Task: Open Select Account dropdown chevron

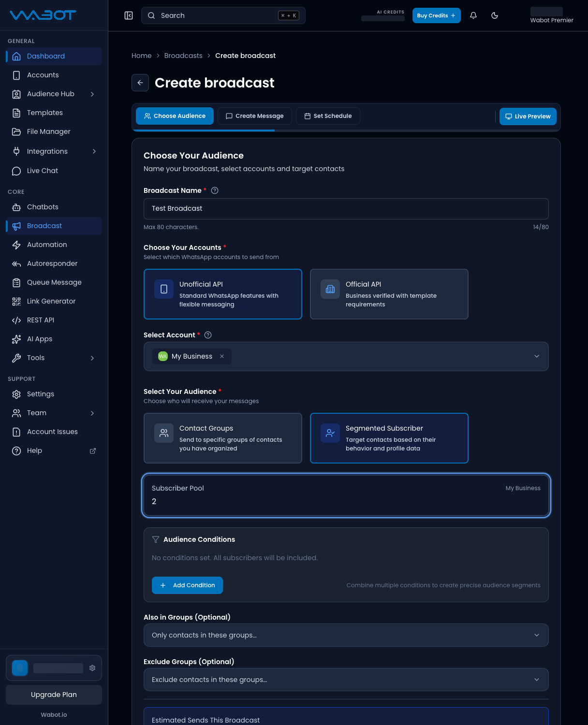Action: 537,356
